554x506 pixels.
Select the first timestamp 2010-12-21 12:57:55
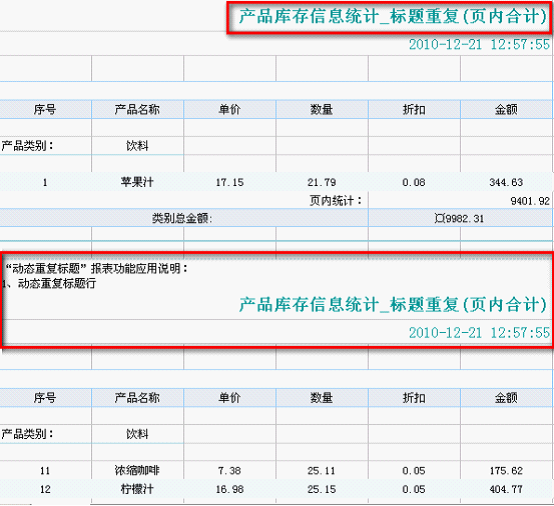point(479,45)
